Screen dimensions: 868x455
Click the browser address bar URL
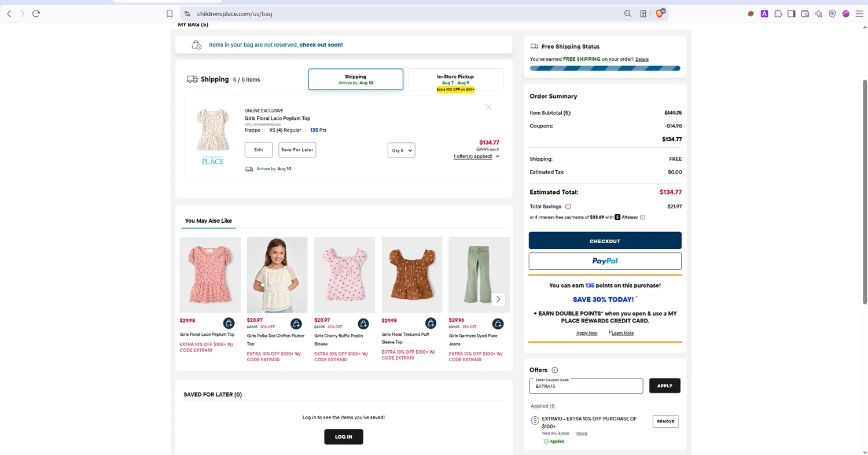[234, 13]
